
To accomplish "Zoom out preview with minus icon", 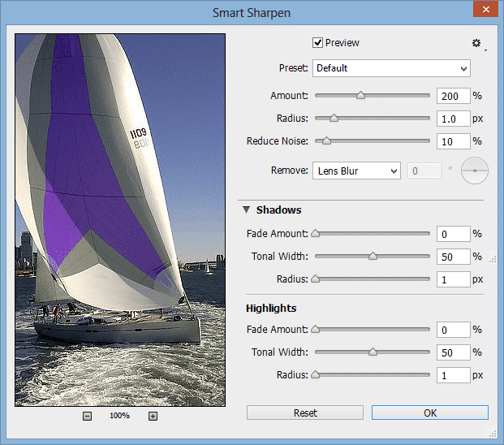I will [x=87, y=416].
